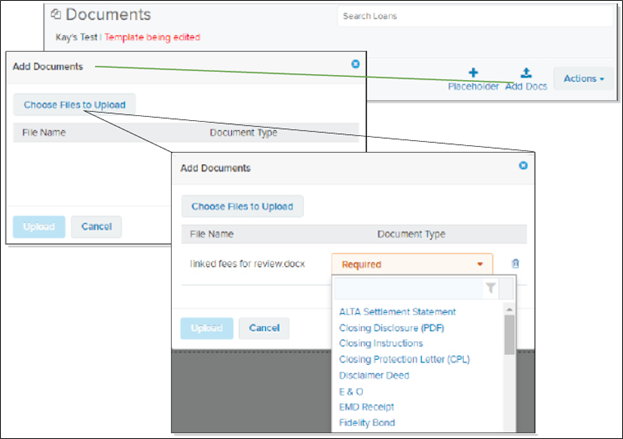
Task: Click the Search Loans field
Action: point(475,16)
